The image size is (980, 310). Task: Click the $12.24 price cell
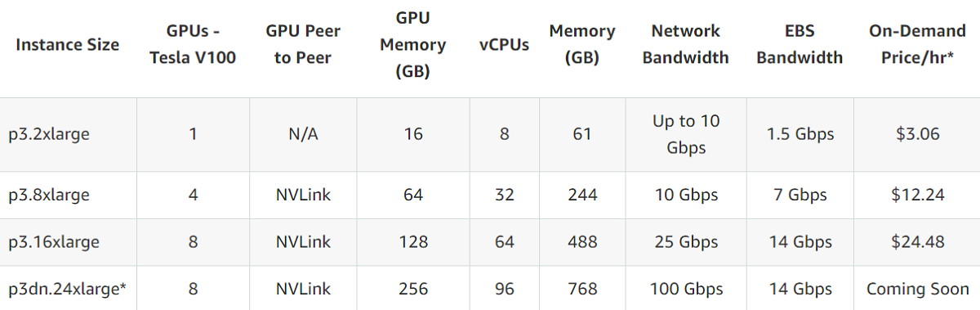(918, 195)
